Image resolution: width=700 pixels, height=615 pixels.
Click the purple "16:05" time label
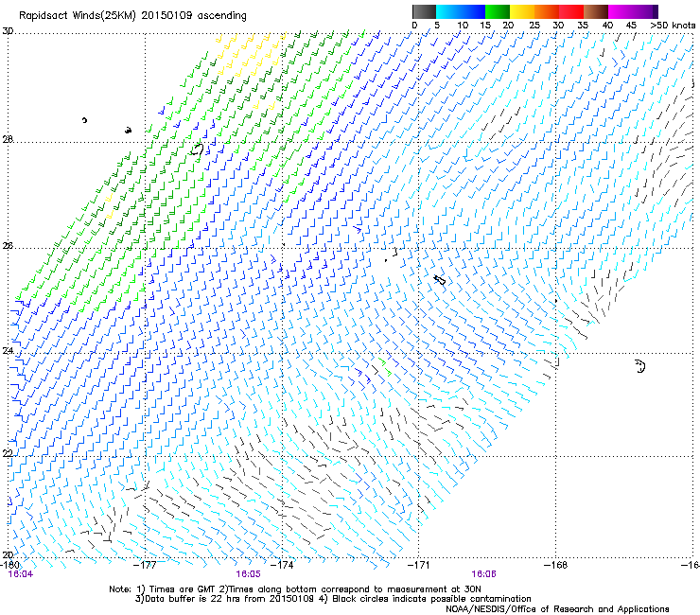(248, 574)
